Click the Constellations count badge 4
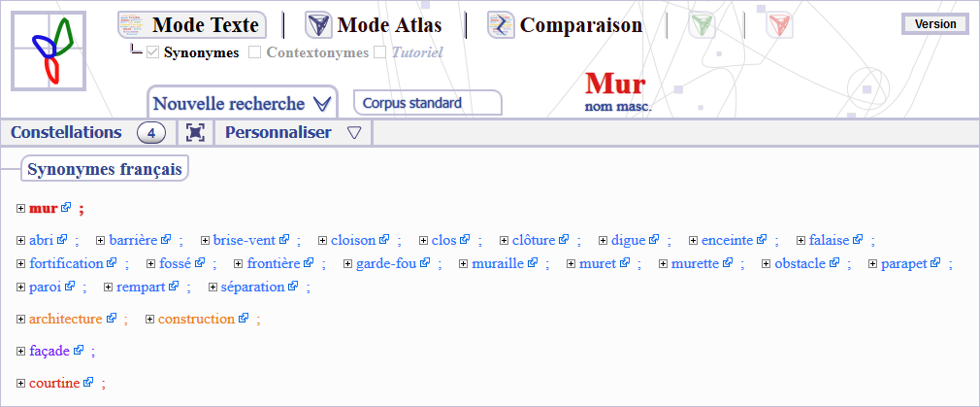 tap(152, 133)
